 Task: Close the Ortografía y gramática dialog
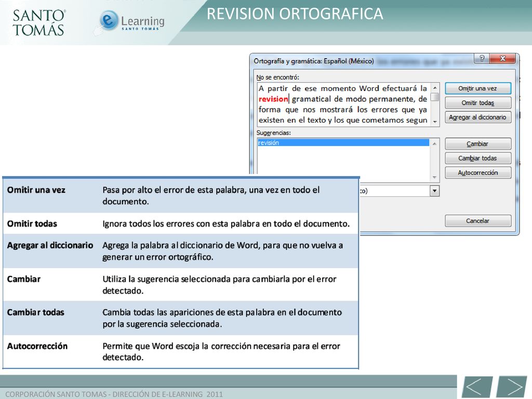pos(502,58)
